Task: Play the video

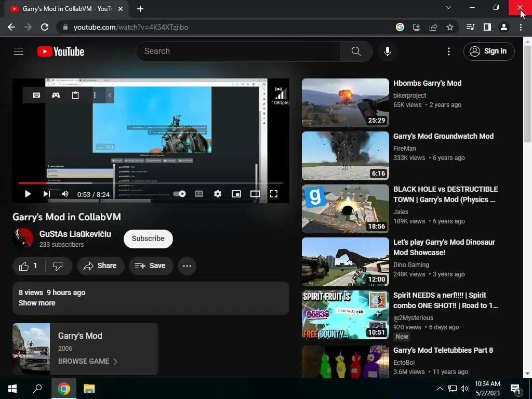Action: [28, 194]
